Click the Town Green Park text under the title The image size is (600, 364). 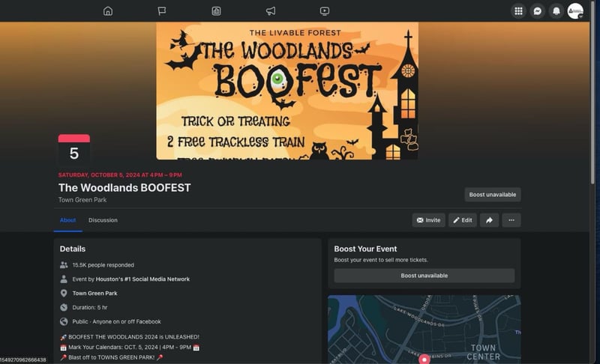click(82, 200)
